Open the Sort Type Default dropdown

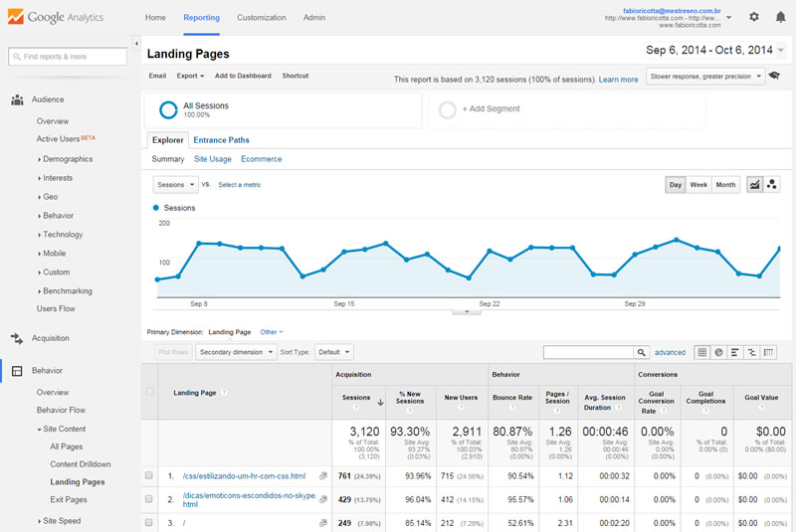(x=334, y=352)
